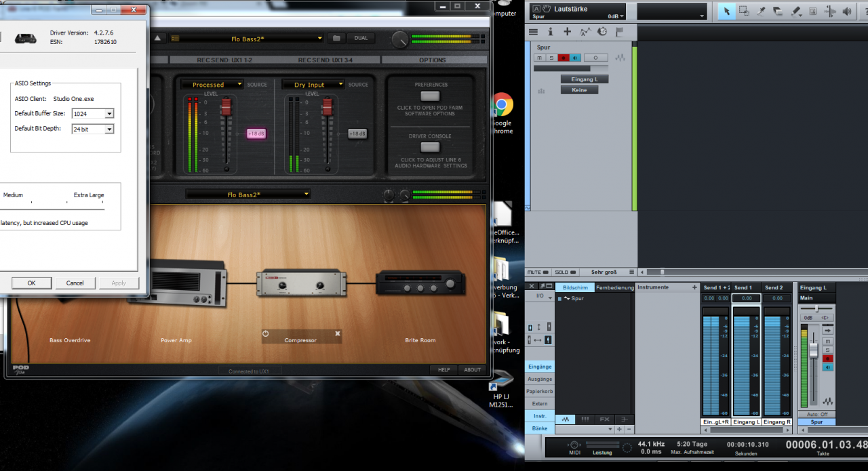Click the Compressor power icon
Image resolution: width=868 pixels, height=471 pixels.
tap(266, 334)
